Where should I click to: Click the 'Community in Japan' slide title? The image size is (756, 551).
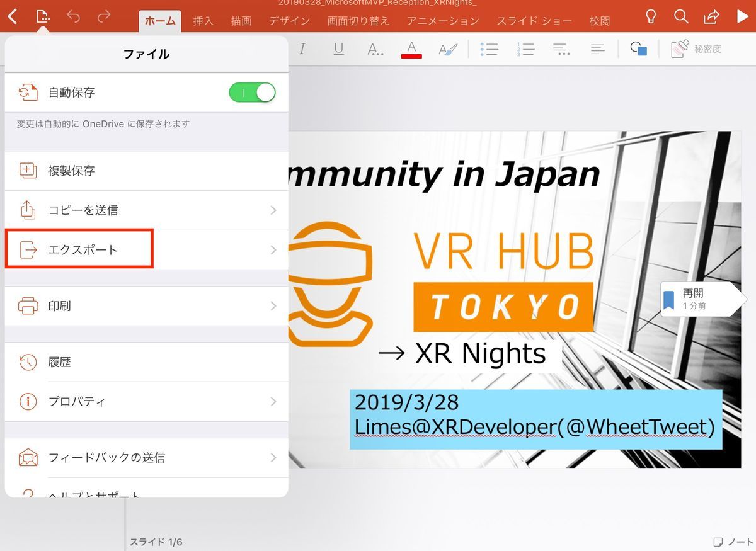(x=444, y=174)
